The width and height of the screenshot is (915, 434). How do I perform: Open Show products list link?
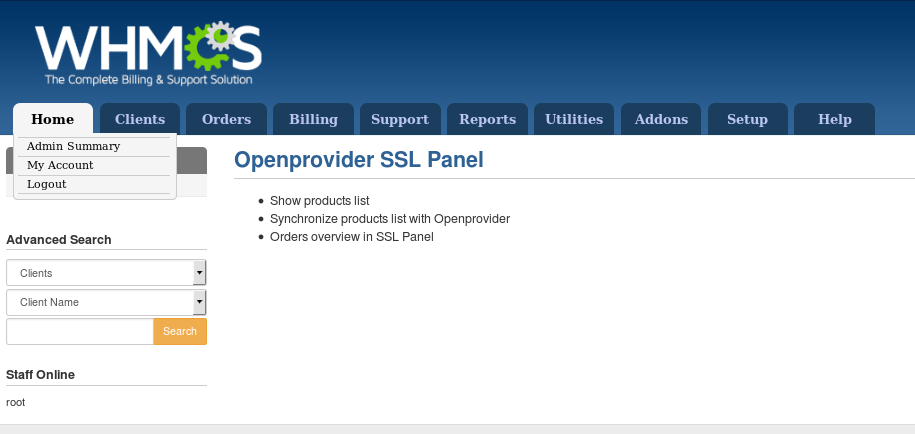pos(319,201)
